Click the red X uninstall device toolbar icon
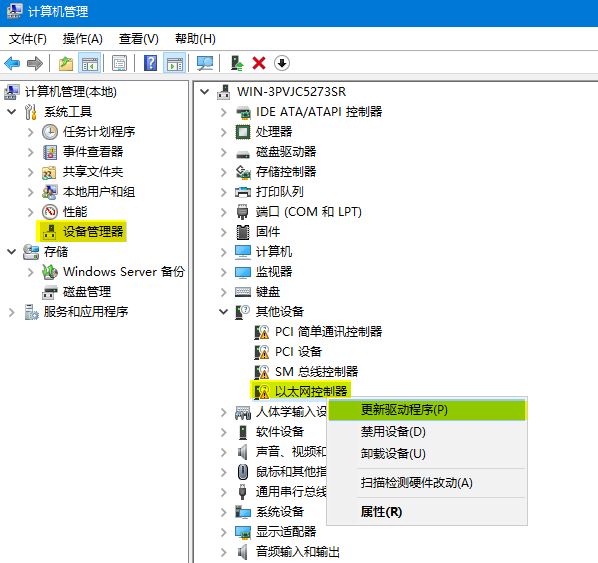This screenshot has width=598, height=563. coord(259,63)
